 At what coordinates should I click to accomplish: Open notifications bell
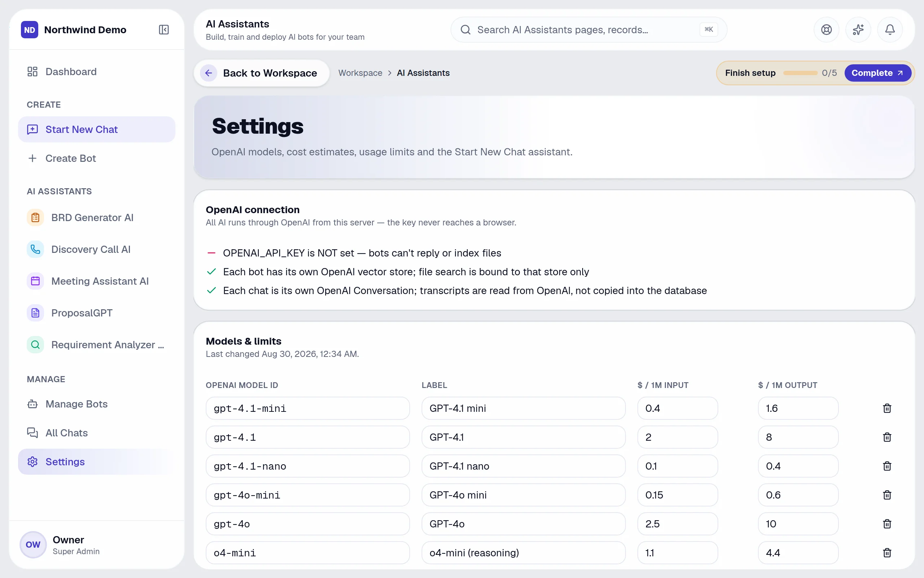[890, 29]
